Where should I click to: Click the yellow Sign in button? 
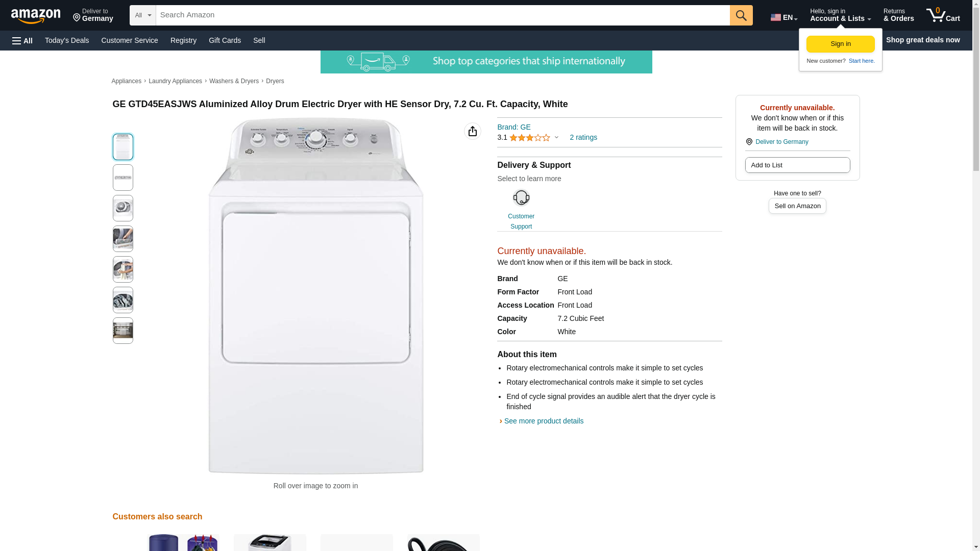840,44
